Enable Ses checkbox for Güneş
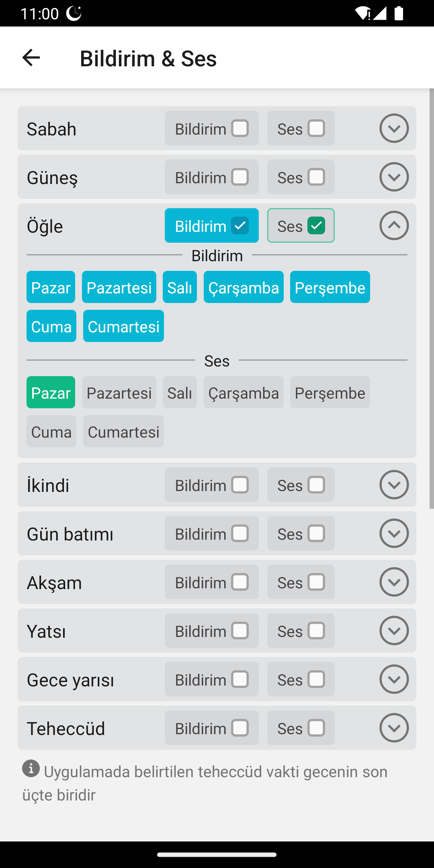Screen dimensions: 434x868 click(316, 177)
